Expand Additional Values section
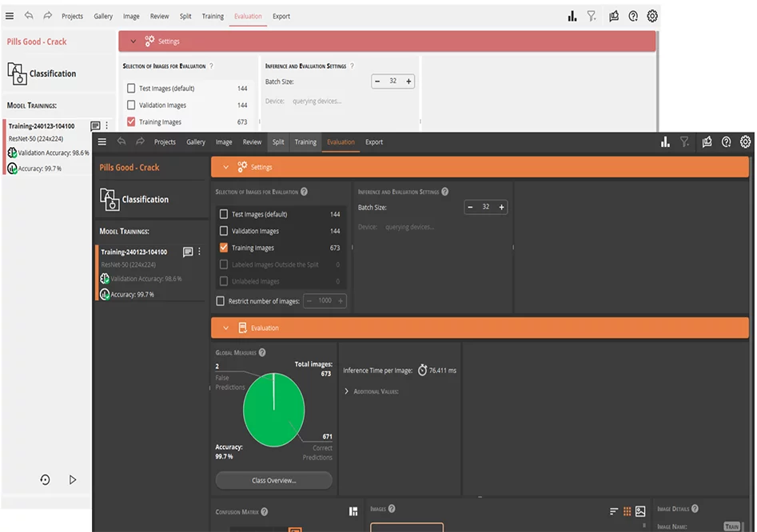The height and width of the screenshot is (532, 757). (346, 391)
